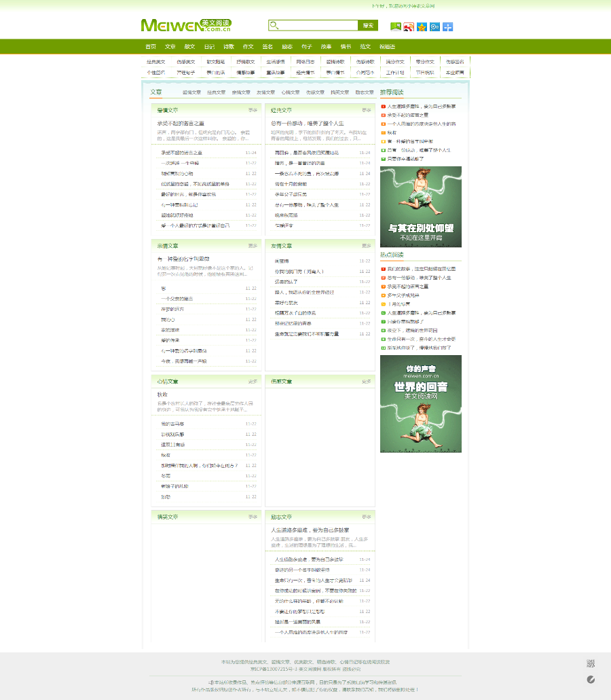Open the 满分作文 sub-category link
This screenshot has width=611, height=700.
[x=395, y=62]
